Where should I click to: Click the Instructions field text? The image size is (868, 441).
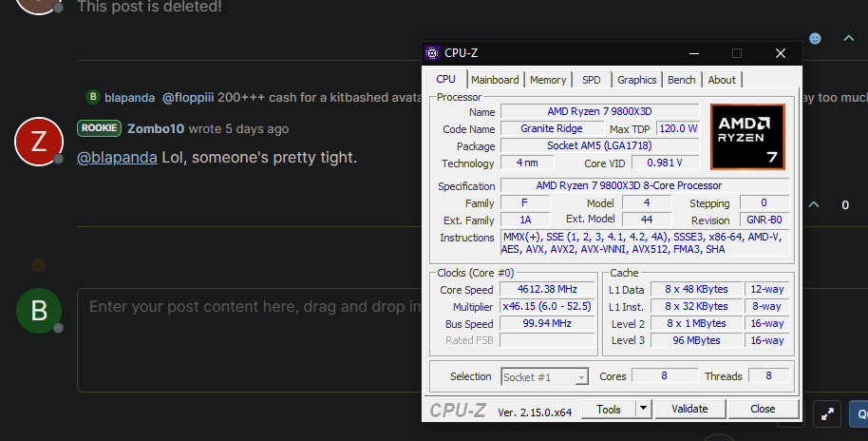[x=645, y=242]
